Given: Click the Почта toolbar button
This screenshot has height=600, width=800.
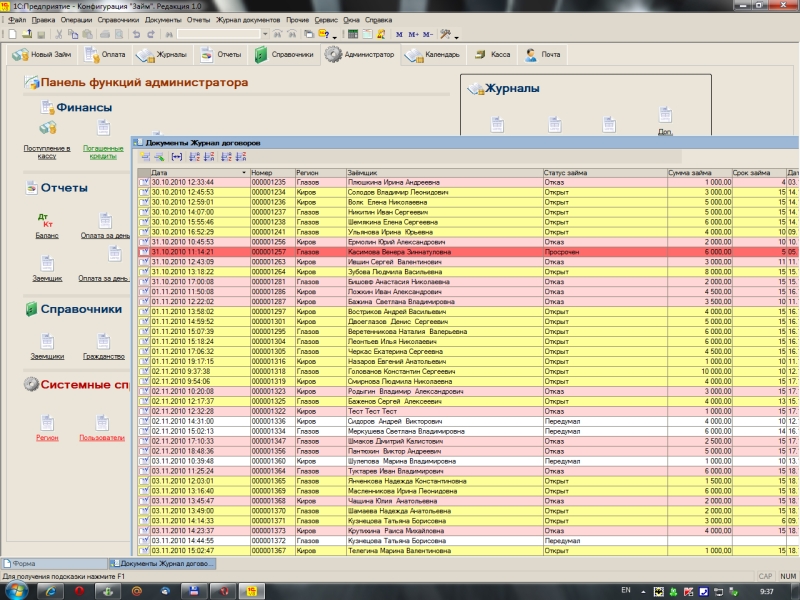Looking at the screenshot, I should click(x=543, y=55).
